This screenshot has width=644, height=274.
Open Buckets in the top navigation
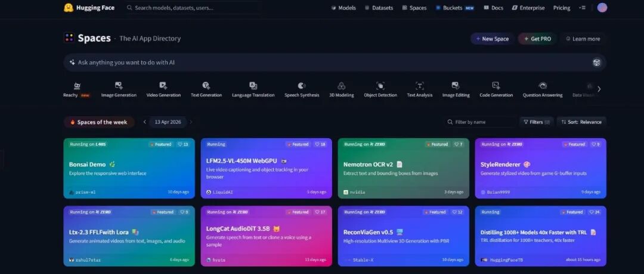coord(455,8)
